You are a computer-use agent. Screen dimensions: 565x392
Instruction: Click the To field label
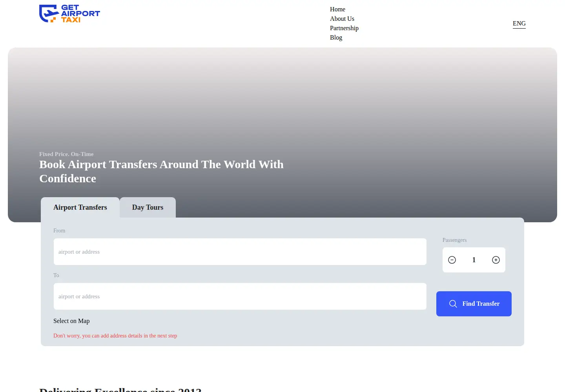point(56,276)
